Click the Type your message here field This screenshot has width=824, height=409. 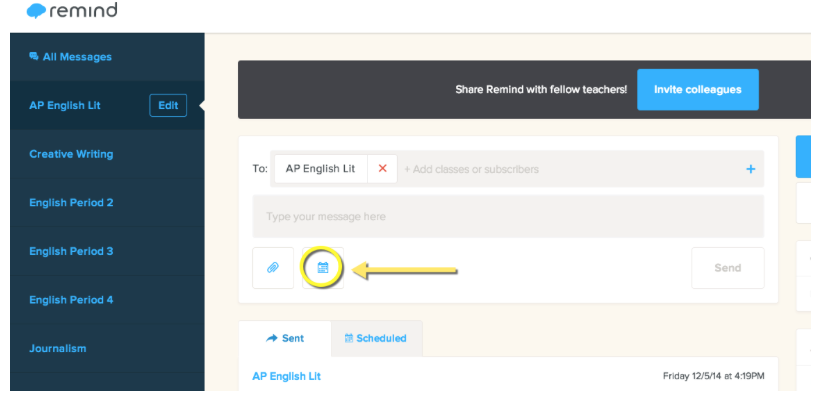click(x=508, y=217)
